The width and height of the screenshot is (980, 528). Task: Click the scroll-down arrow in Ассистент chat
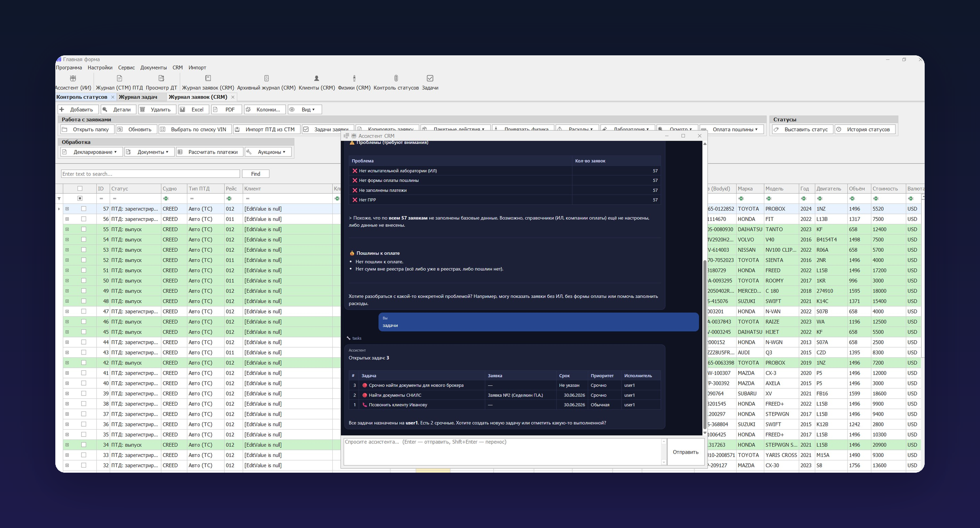705,433
